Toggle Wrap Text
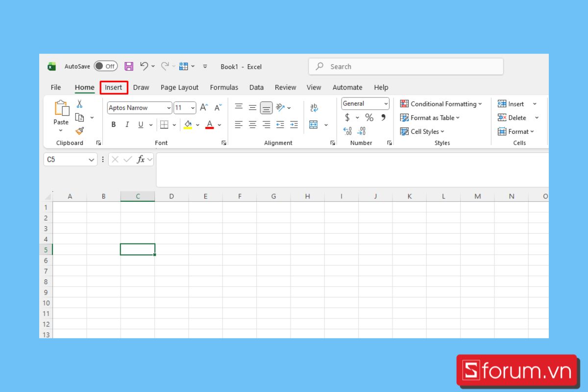 coord(314,107)
